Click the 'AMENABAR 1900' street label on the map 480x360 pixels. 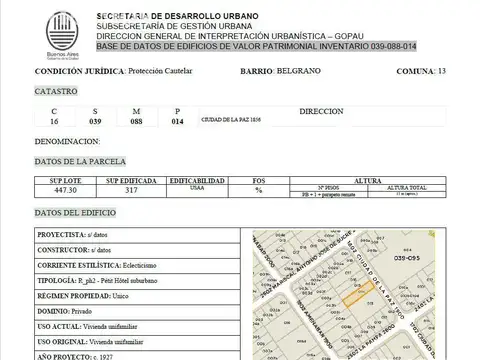(x=314, y=324)
